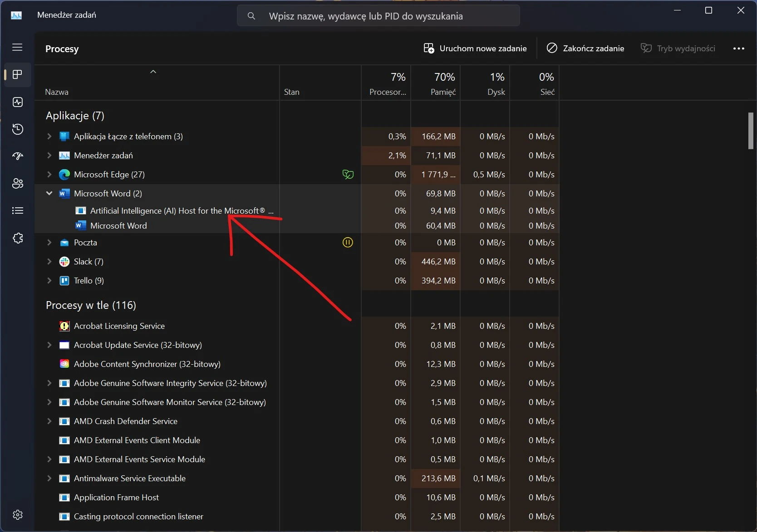Click the Poczta mail icon

pyautogui.click(x=64, y=243)
